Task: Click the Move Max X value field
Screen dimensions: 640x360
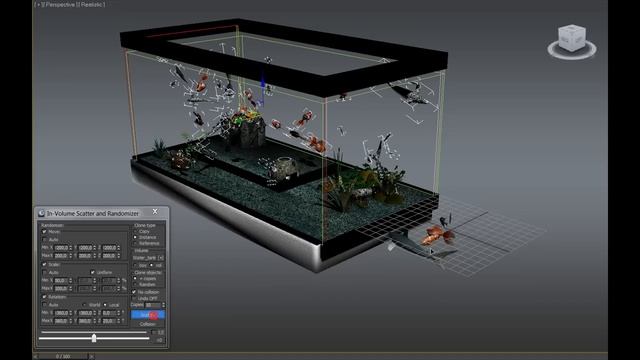Action: [x=61, y=256]
